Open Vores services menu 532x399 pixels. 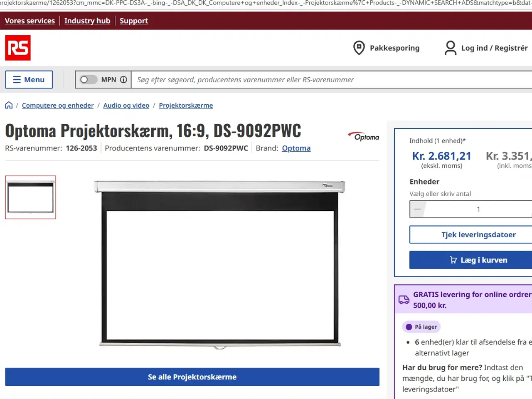(x=30, y=21)
